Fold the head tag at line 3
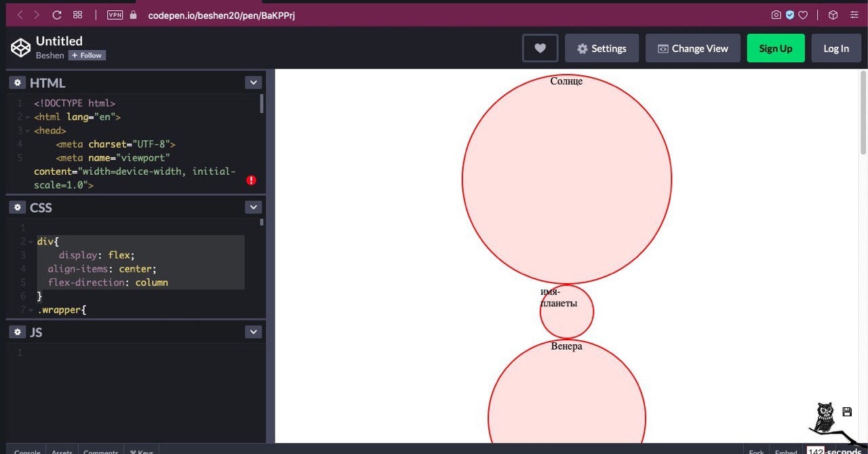Viewport: 868px width, 454px height. coord(27,131)
